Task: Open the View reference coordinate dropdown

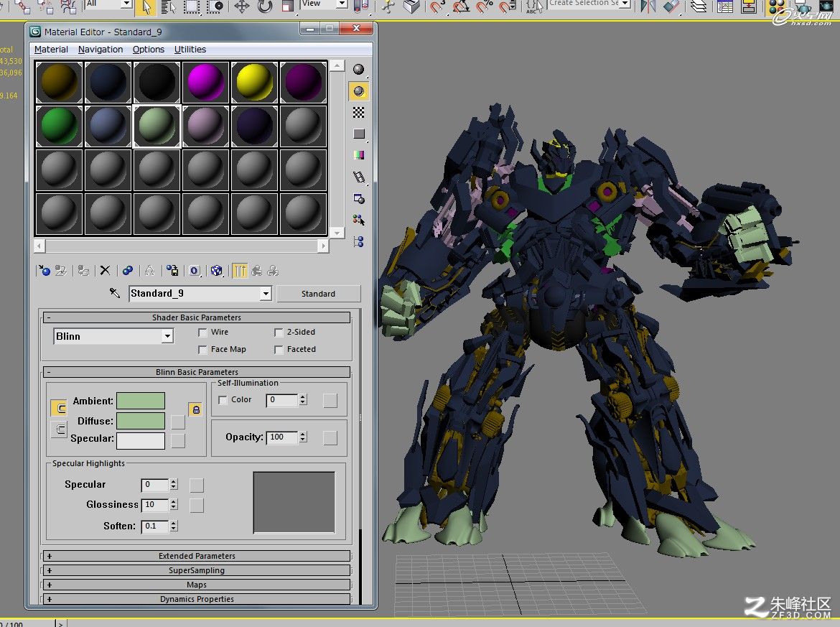Action: [x=342, y=4]
